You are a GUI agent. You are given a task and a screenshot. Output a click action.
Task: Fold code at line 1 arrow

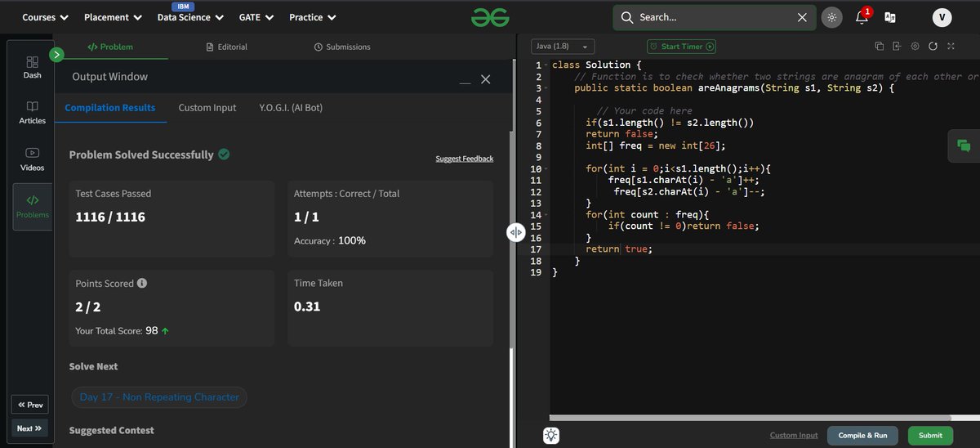pos(545,65)
